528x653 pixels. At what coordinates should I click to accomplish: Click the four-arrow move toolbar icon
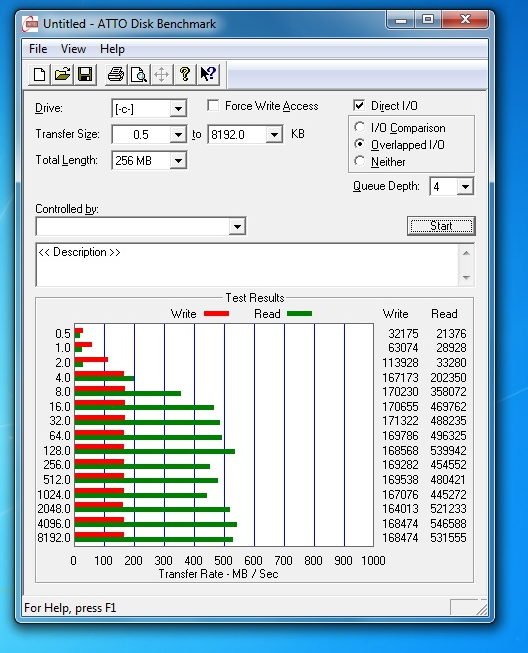pyautogui.click(x=162, y=75)
